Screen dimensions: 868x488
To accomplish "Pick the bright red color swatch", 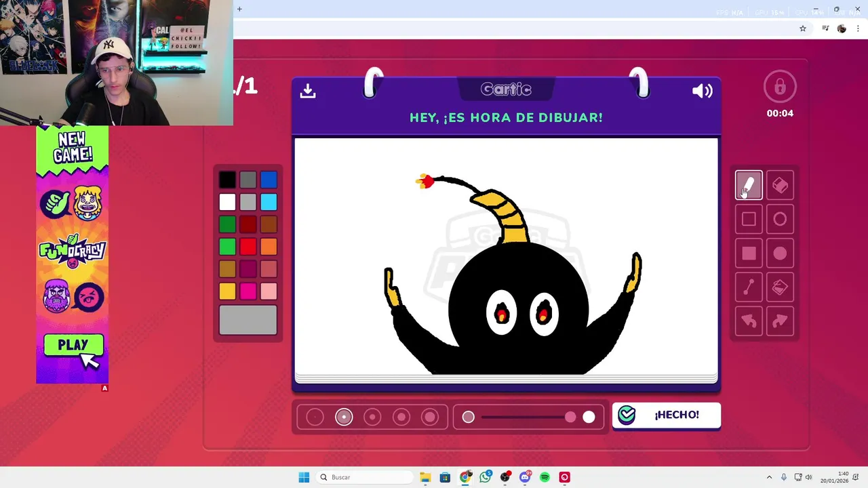I will (x=248, y=247).
